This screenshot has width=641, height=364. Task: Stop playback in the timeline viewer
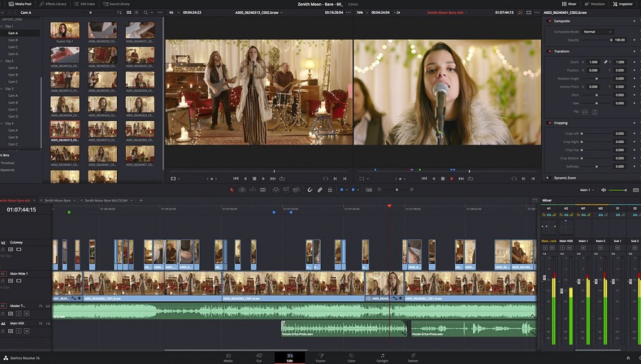coord(443,178)
